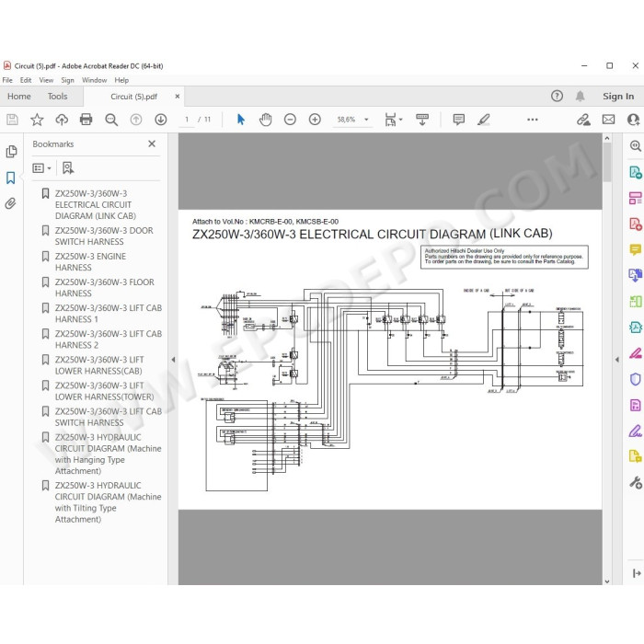Open LIFT CAB HARNESS 1 bookmark
Image resolution: width=644 pixels, height=644 pixels.
pyautogui.click(x=108, y=314)
